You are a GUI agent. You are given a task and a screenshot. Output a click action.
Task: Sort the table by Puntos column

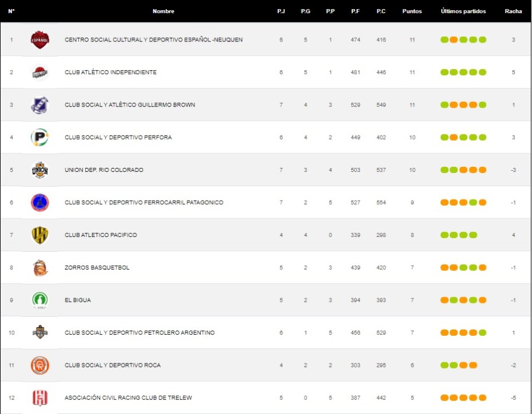pyautogui.click(x=412, y=11)
